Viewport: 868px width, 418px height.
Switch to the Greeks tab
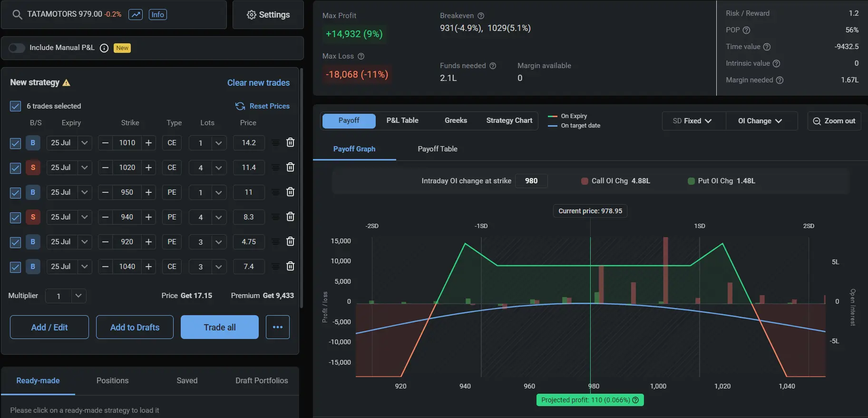point(456,120)
